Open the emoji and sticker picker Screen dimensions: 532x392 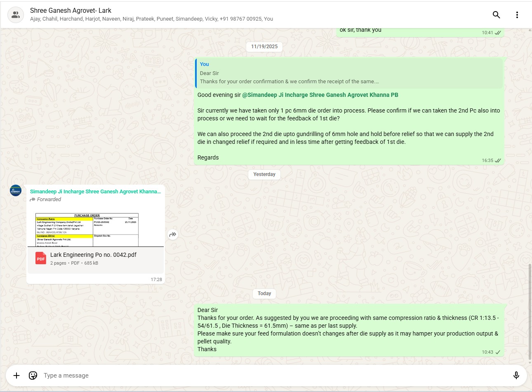click(x=33, y=375)
